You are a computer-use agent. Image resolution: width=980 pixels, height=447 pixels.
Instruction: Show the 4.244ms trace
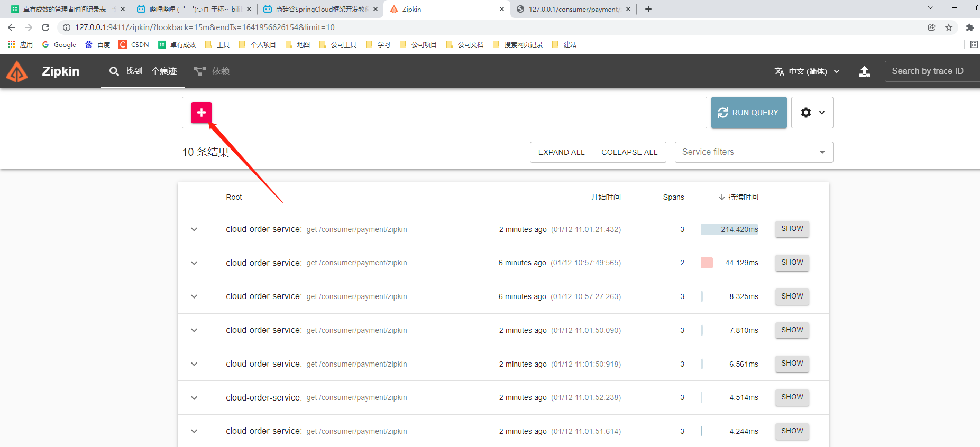pos(792,431)
